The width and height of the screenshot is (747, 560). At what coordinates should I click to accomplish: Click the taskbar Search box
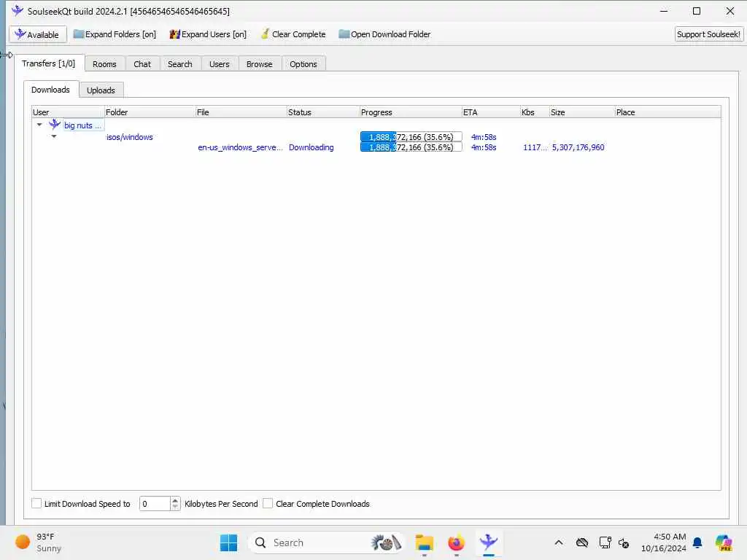pyautogui.click(x=326, y=542)
